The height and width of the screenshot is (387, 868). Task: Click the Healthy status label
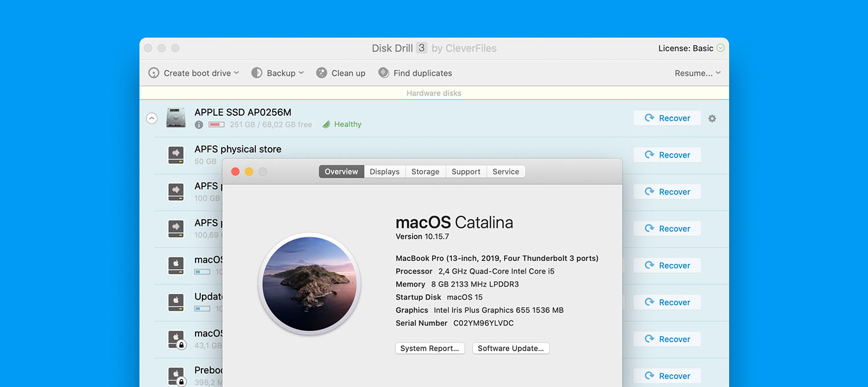pos(348,124)
